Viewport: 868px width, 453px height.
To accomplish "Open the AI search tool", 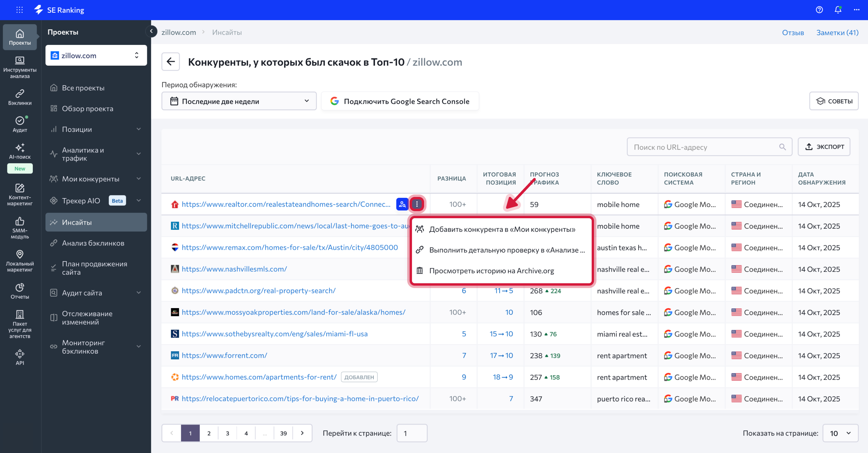I will tap(20, 151).
